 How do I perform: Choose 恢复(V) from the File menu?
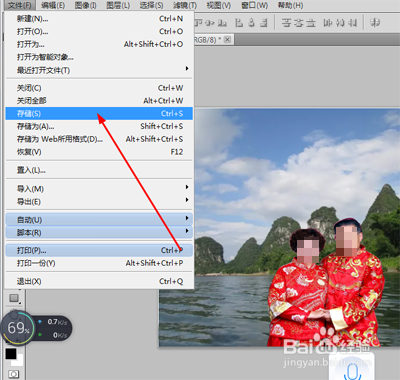coord(99,152)
